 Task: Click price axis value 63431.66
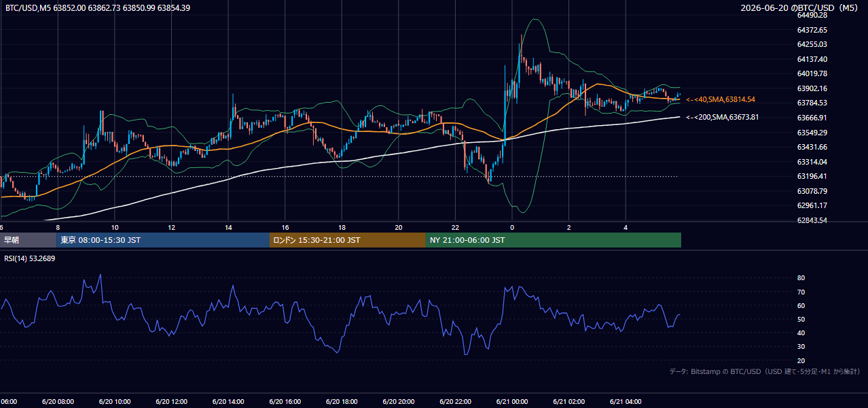pyautogui.click(x=812, y=147)
